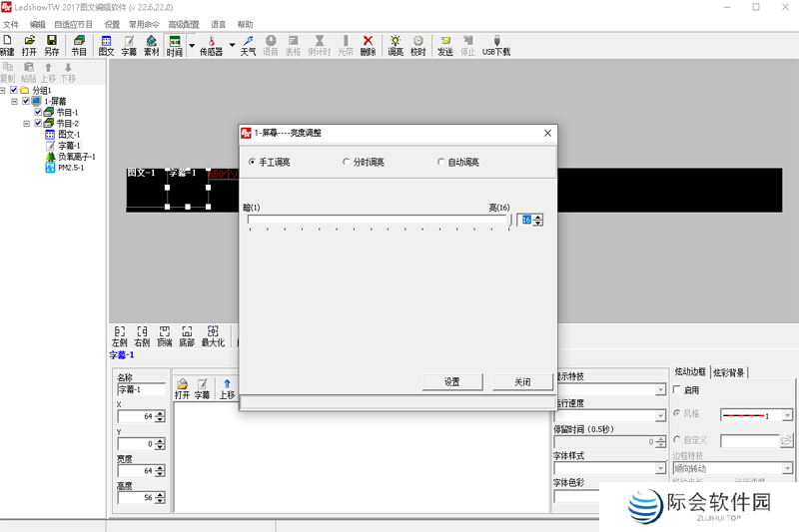Click the 语音 voice toolbar icon

point(271,45)
